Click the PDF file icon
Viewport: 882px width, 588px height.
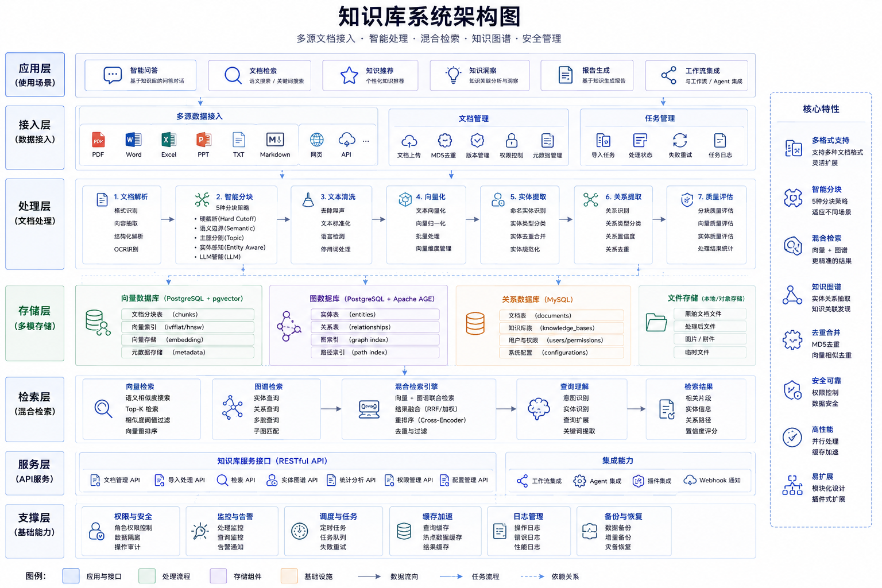(98, 140)
